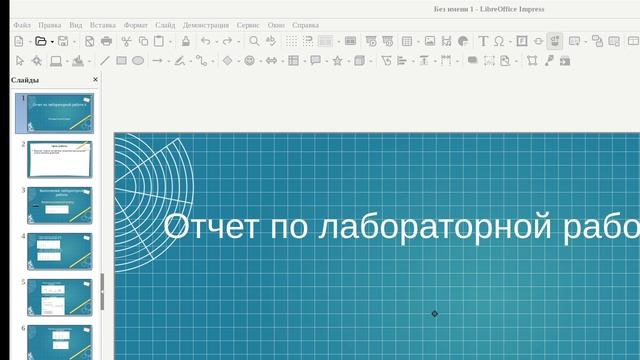The height and width of the screenshot is (360, 640).
Task: Toggle the master slide view
Action: pos(350,41)
